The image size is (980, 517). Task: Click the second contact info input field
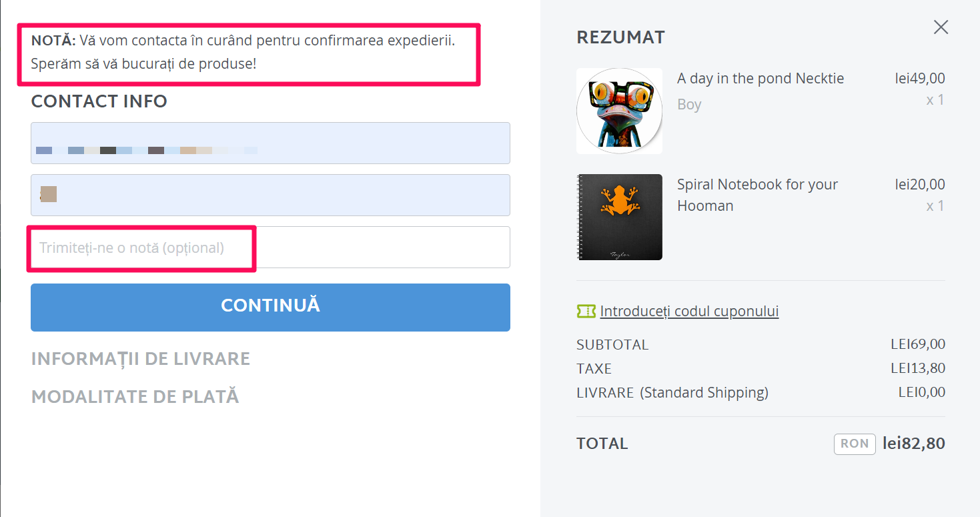(270, 195)
